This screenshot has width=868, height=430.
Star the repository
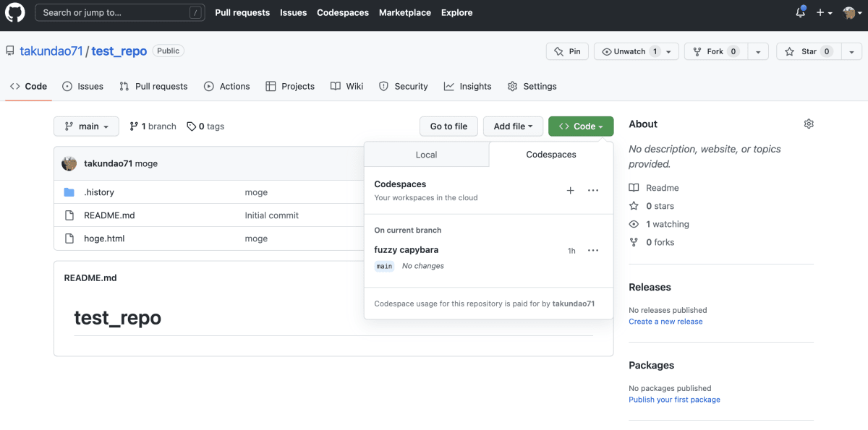[x=809, y=51]
